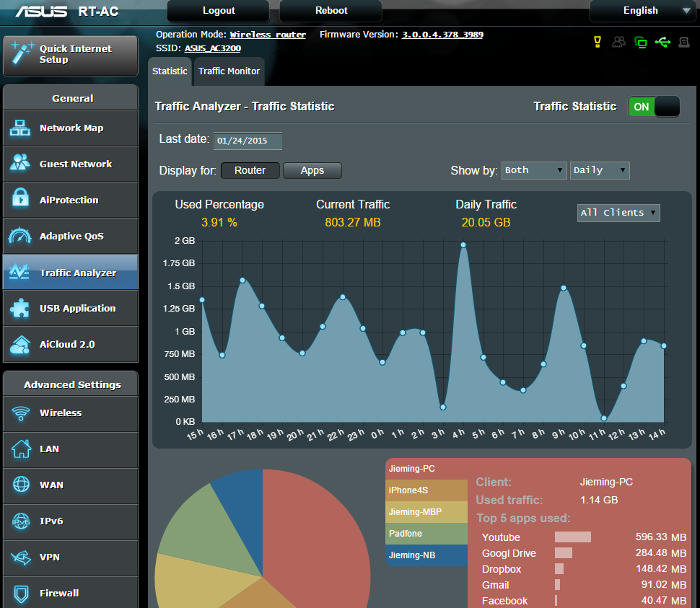Expand the Show by Both dropdown
Image resolution: width=700 pixels, height=608 pixels.
click(x=534, y=170)
